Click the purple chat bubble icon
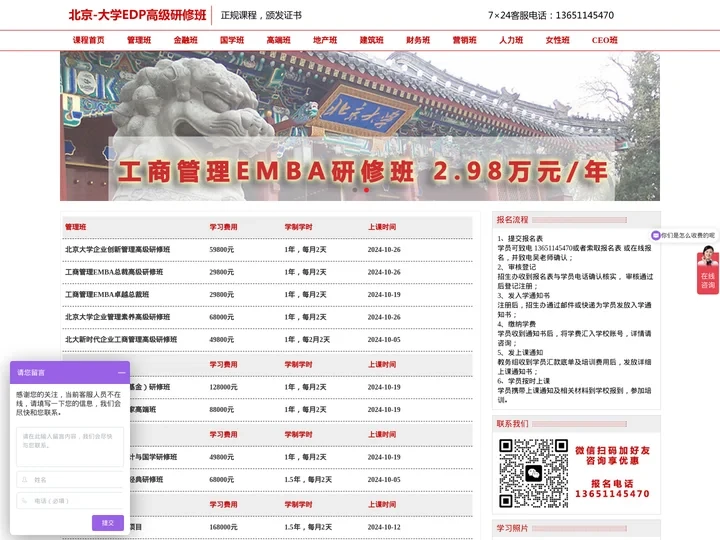The height and width of the screenshot is (540, 720). (x=656, y=235)
